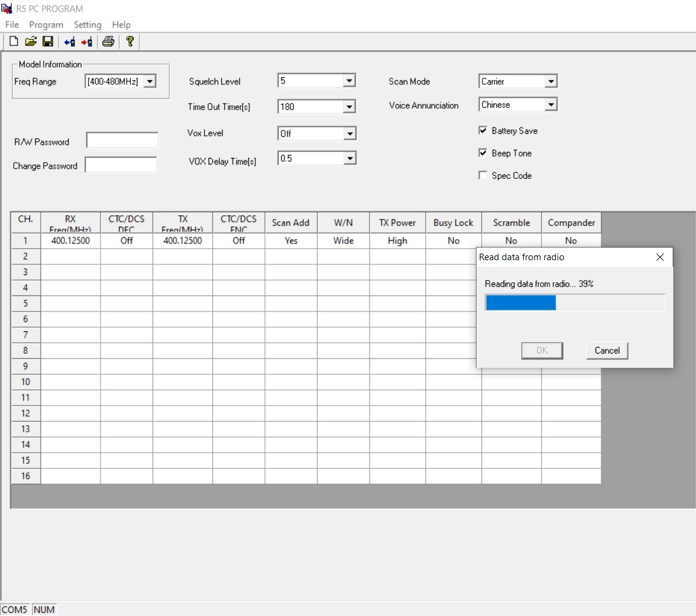Image resolution: width=696 pixels, height=616 pixels.
Task: Click the TX Power column header
Action: 397,222
